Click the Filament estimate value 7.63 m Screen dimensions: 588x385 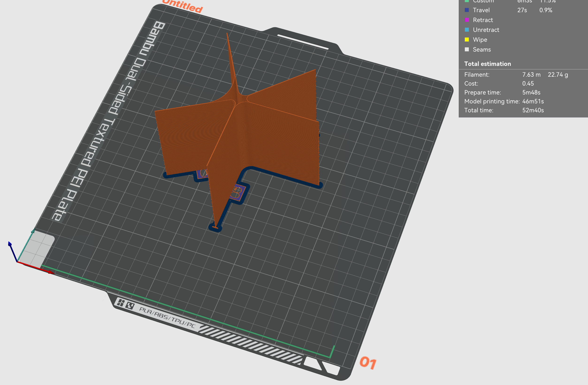click(531, 75)
